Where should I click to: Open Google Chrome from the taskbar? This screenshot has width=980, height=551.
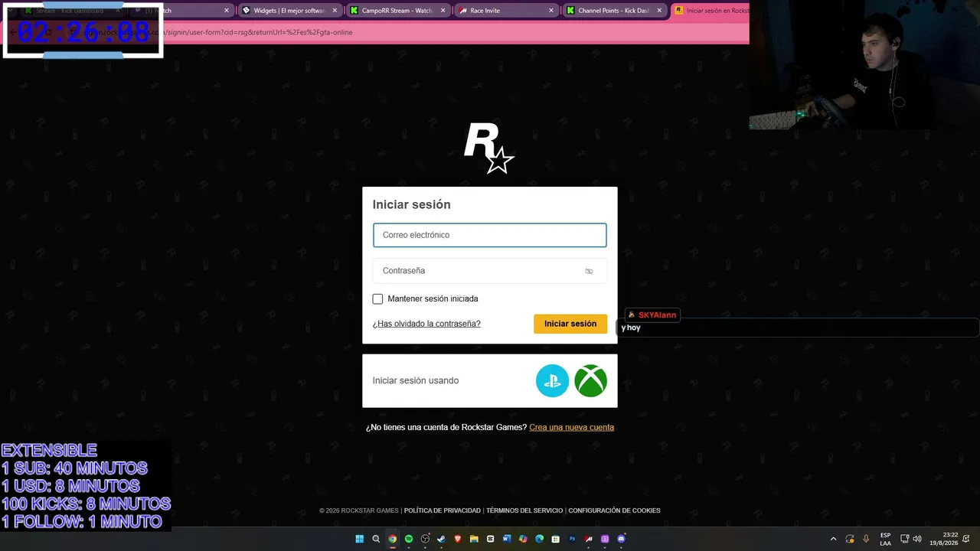(x=392, y=539)
